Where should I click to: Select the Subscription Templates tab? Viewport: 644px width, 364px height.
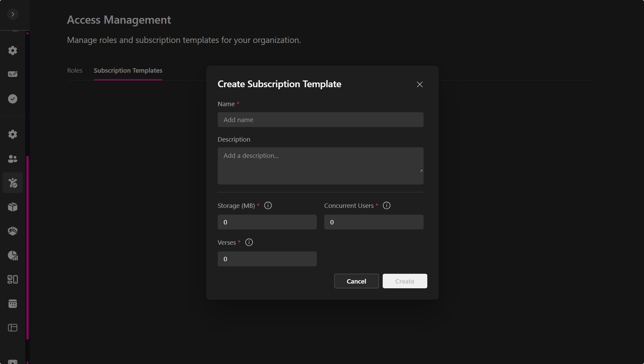[128, 70]
